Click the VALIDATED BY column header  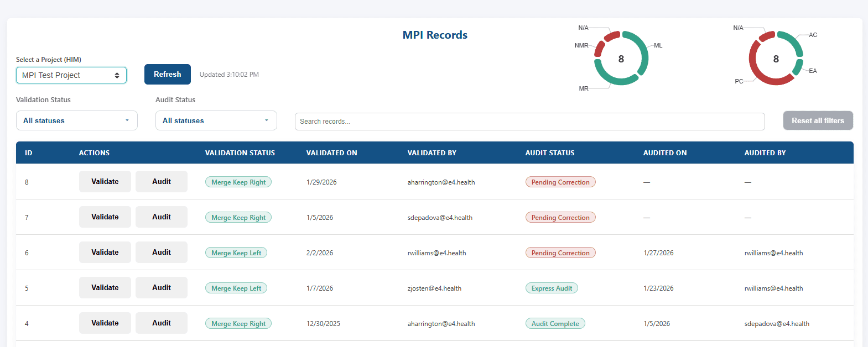click(x=432, y=153)
